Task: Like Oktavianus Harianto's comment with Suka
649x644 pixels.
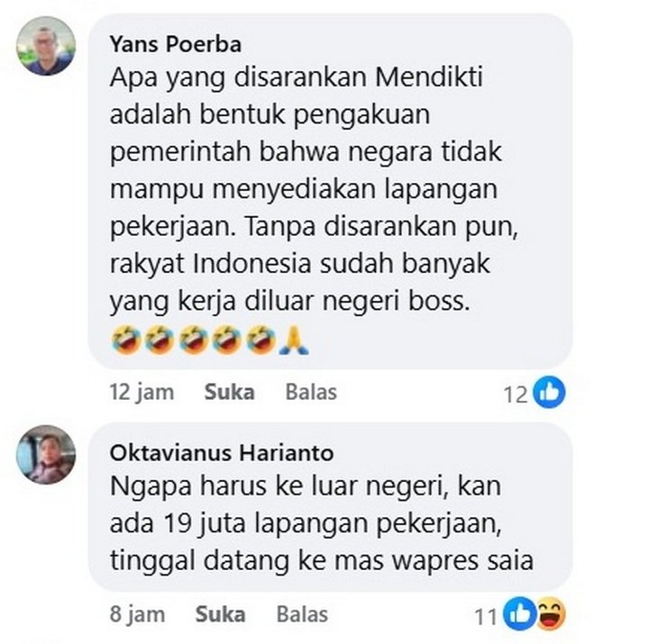Action: pos(220,614)
